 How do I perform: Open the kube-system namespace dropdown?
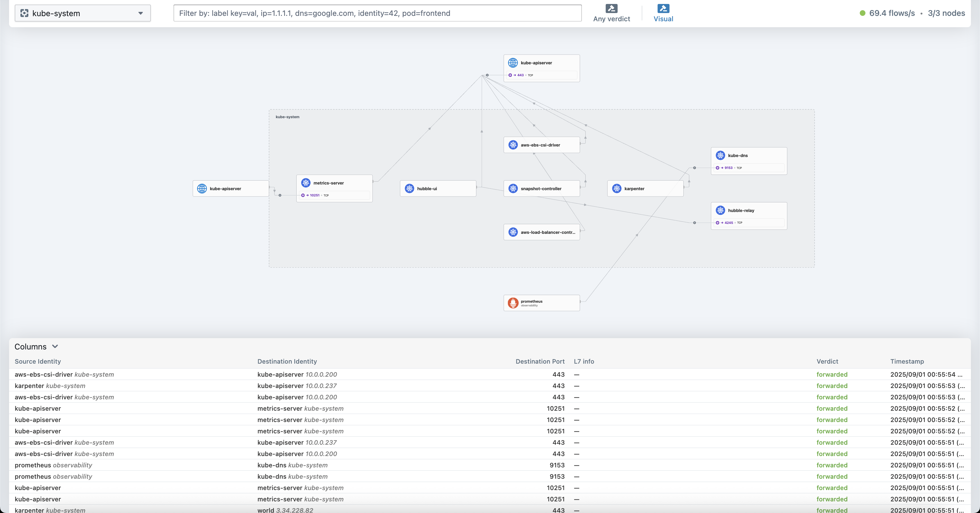point(83,13)
